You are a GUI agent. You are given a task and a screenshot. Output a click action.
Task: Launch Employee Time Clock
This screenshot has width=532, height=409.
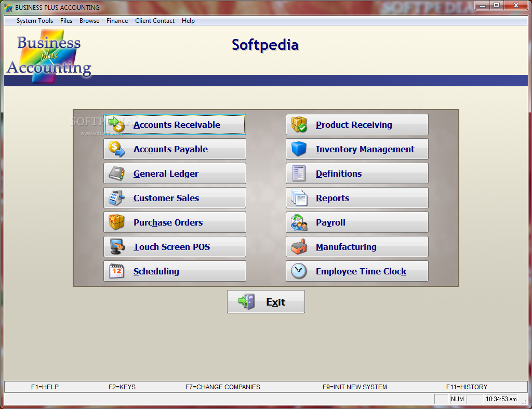357,271
